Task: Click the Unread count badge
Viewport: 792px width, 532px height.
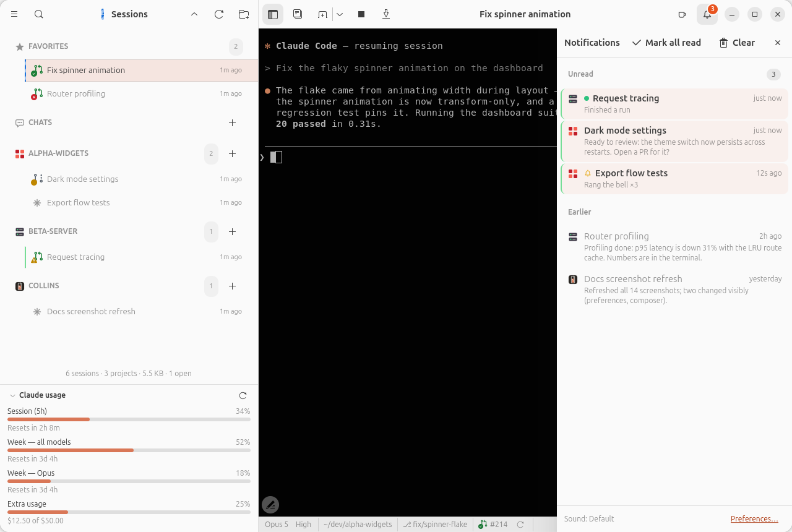Action: point(773,74)
